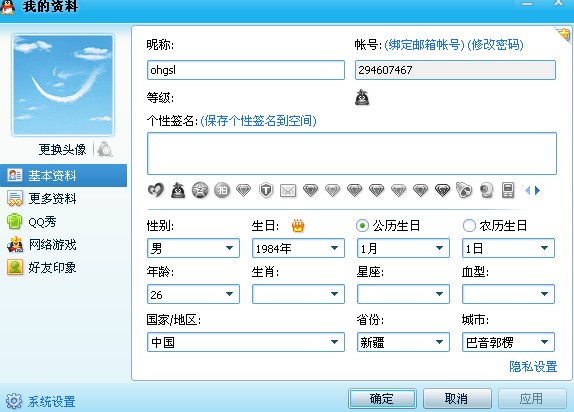
Task: Open the 好友印象 sidebar tab
Action: (x=64, y=267)
